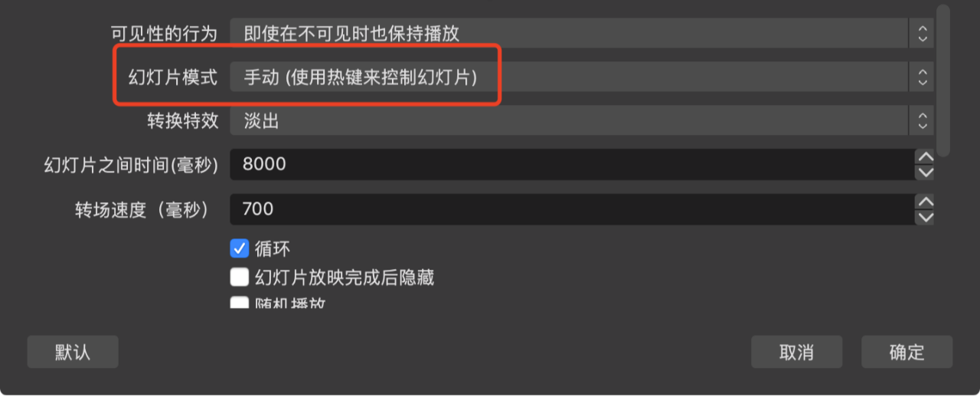
Task: Click the 幻灯片模式 label text
Action: coord(173,77)
